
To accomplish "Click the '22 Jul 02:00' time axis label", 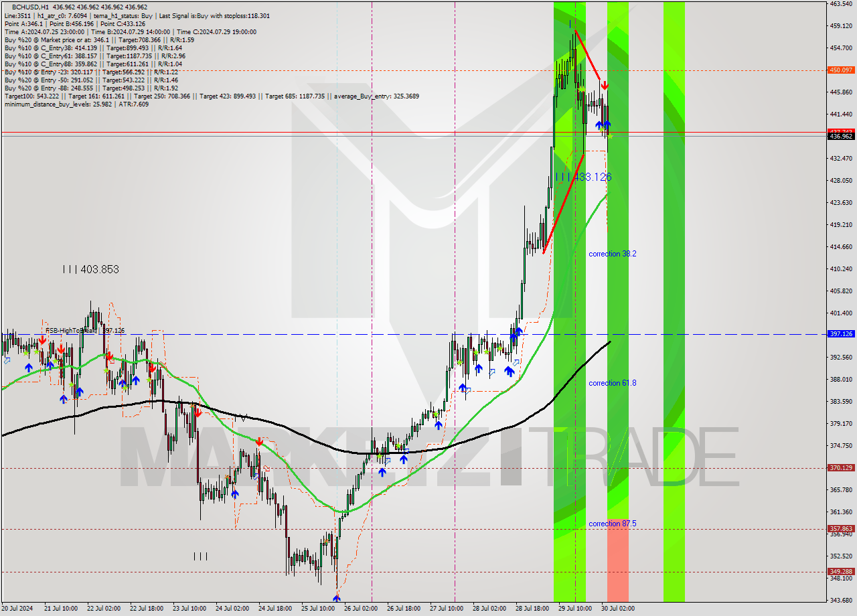I will pyautogui.click(x=103, y=609).
